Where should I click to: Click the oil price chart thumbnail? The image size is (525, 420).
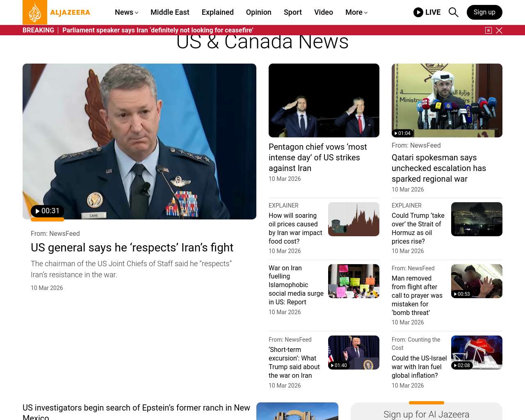354,219
